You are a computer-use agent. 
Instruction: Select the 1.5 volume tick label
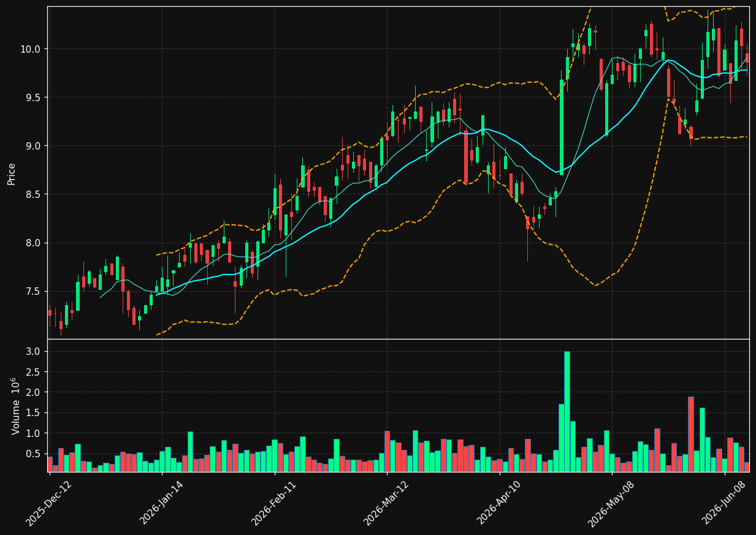pyautogui.click(x=32, y=413)
